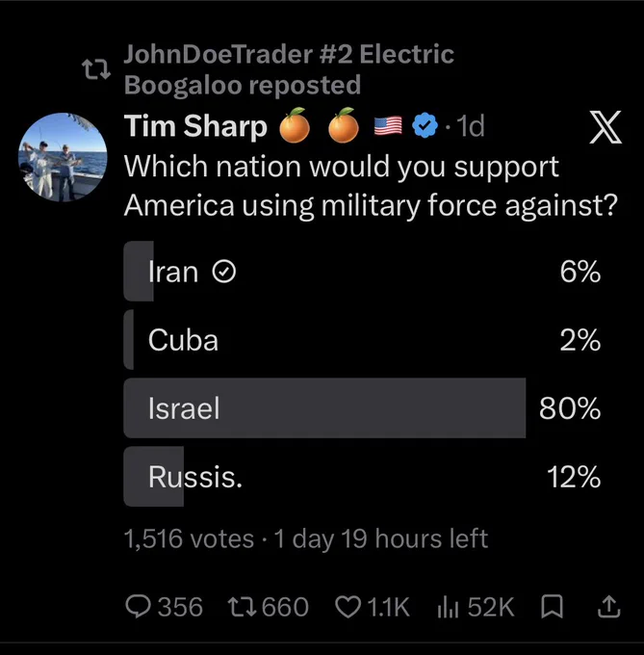Open JohnDoeTrader #2 Electric Boogaloo reposted link
Screen dimensions: 644x655
tap(289, 69)
